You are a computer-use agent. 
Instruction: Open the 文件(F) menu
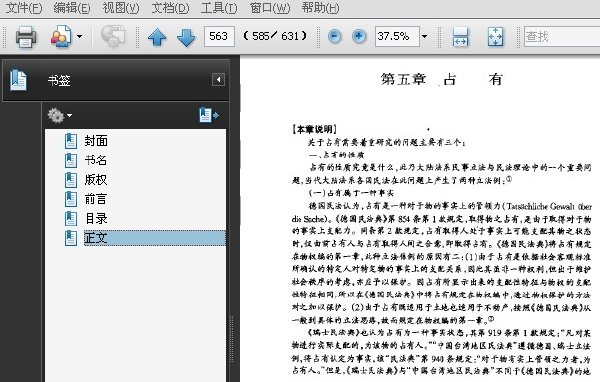coord(24,8)
